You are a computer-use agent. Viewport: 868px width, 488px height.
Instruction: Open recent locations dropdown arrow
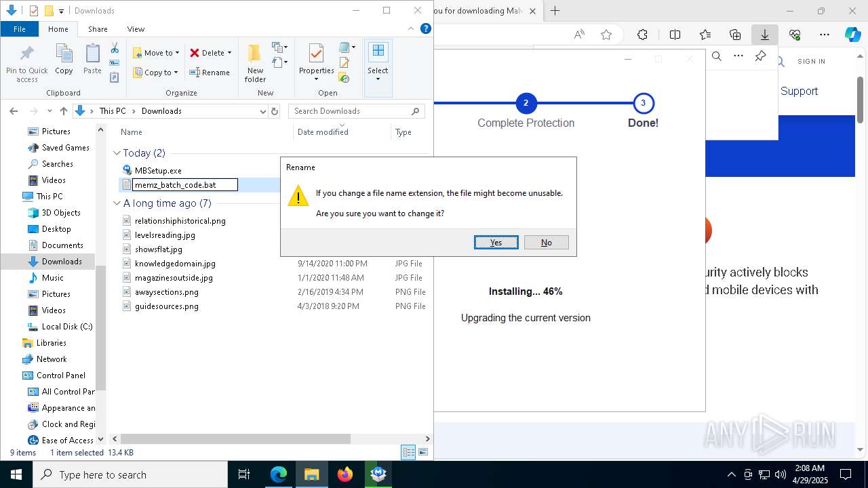coord(49,111)
